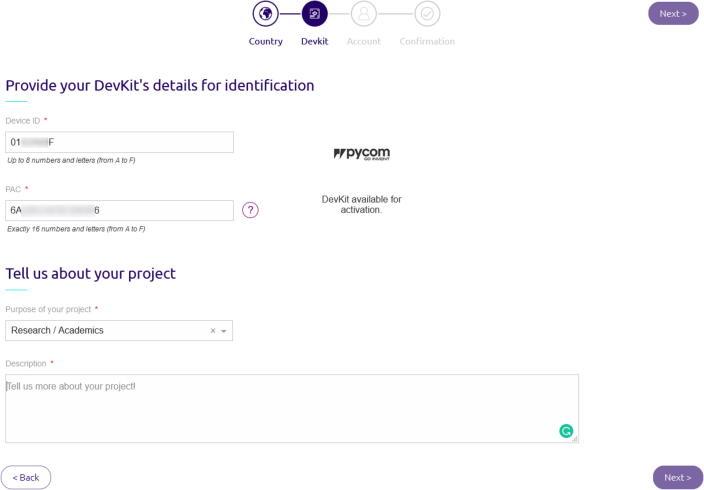Click the Account person step icon
The width and height of the screenshot is (704, 490).
pyautogui.click(x=364, y=14)
